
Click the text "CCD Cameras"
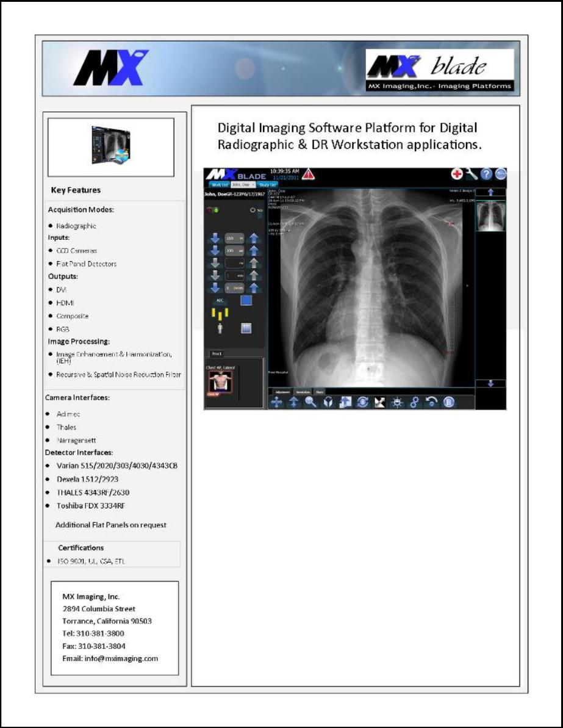click(77, 251)
